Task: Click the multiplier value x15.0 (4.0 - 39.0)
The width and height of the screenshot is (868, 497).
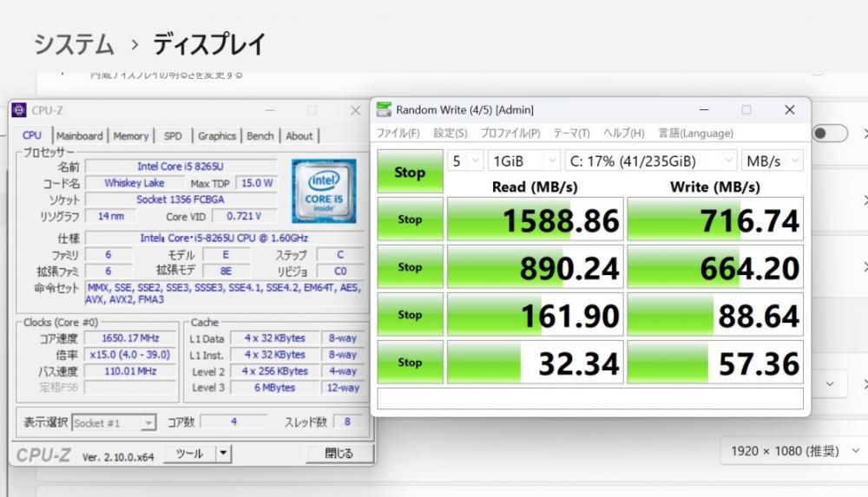Action: pyautogui.click(x=131, y=354)
